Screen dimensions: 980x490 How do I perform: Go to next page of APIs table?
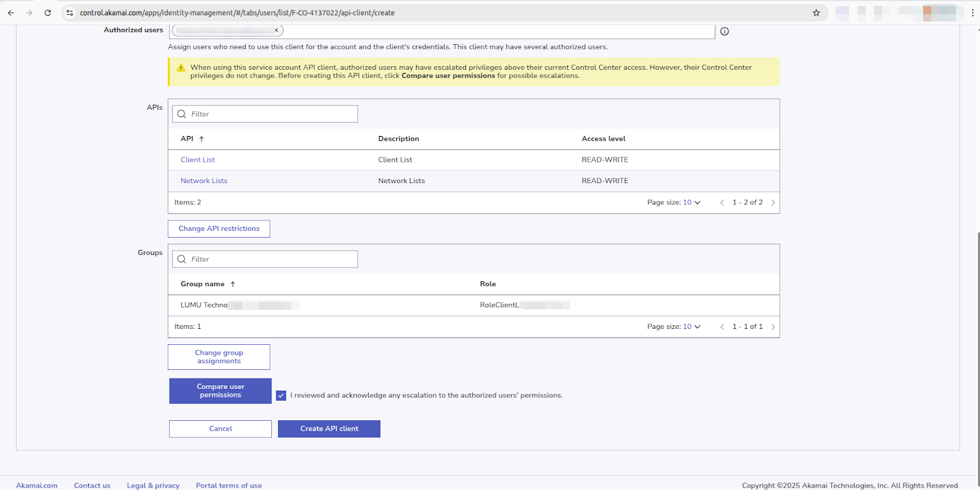click(x=773, y=203)
